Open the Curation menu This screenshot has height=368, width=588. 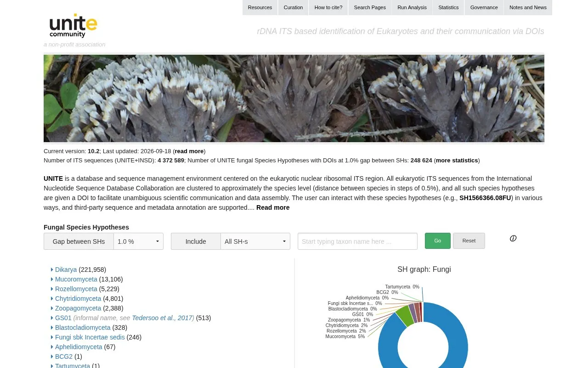coord(293,7)
